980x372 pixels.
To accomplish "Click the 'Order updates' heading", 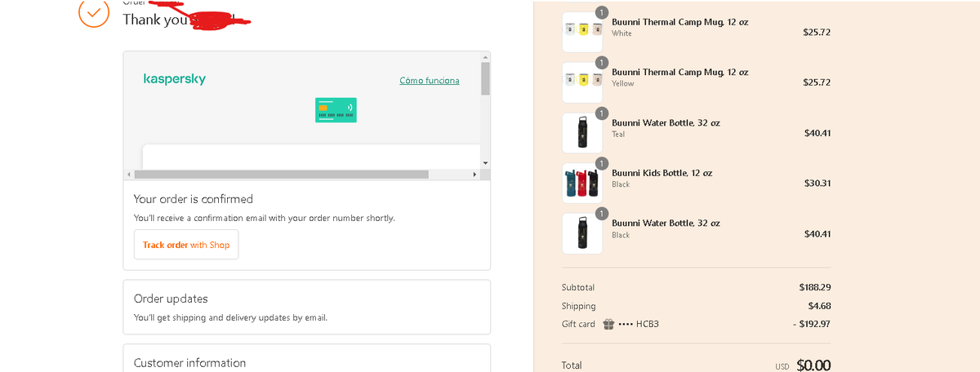I will coord(171,299).
